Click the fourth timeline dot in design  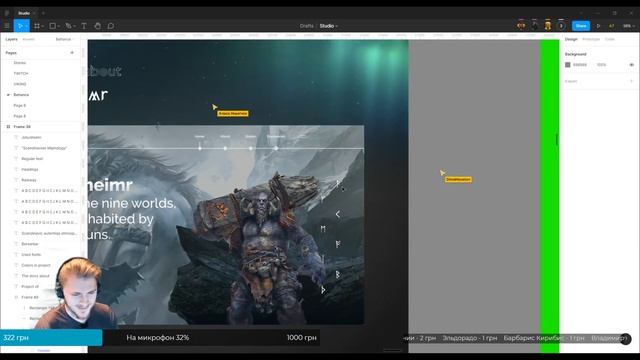[276, 149]
